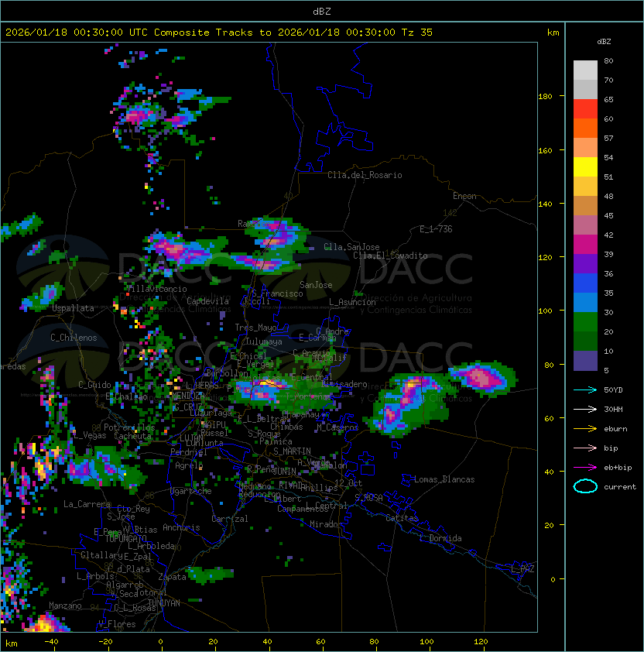Click the 'L_Dormida' map label
Image resolution: width=644 pixels, height=652 pixels.
click(440, 538)
